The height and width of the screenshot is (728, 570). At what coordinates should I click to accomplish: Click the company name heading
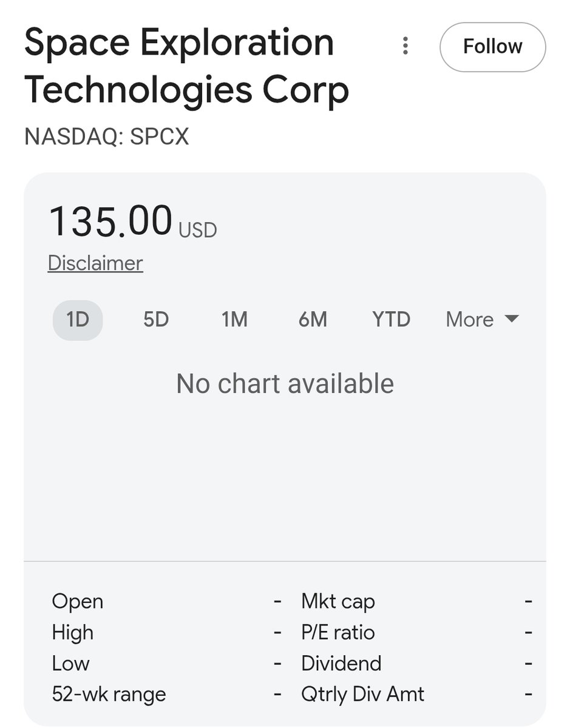tap(187, 67)
